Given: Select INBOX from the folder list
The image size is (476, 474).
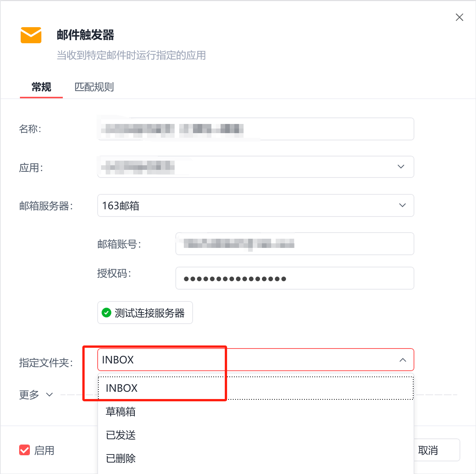Looking at the screenshot, I should (x=256, y=388).
